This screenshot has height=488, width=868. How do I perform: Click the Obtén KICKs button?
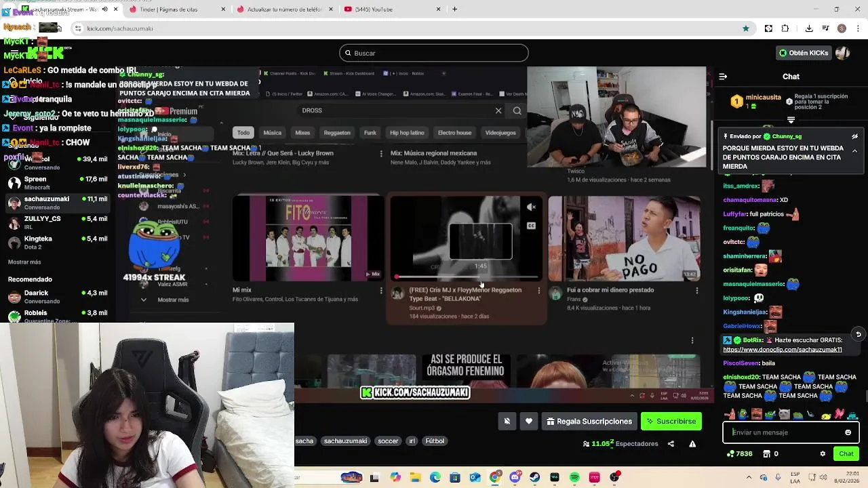click(804, 53)
